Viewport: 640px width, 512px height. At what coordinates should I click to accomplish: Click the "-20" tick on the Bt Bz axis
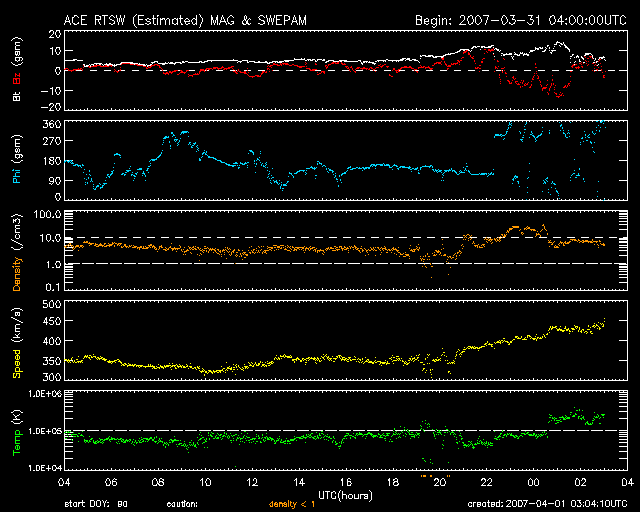point(51,107)
